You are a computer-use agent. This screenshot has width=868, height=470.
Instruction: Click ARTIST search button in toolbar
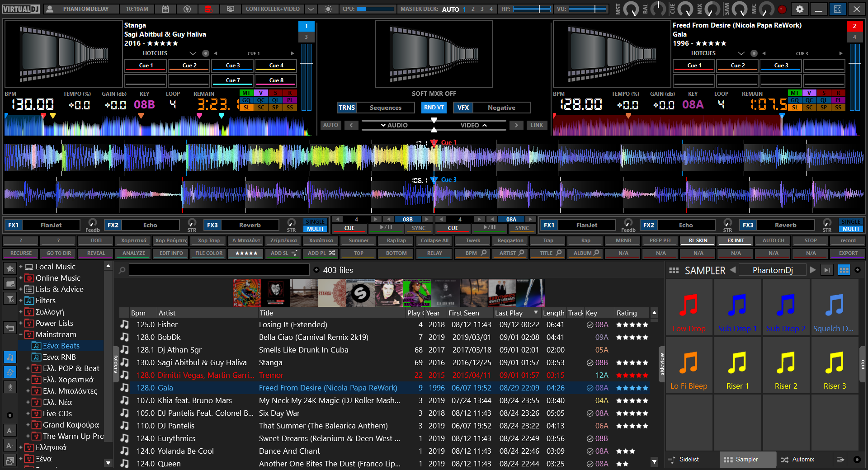509,253
